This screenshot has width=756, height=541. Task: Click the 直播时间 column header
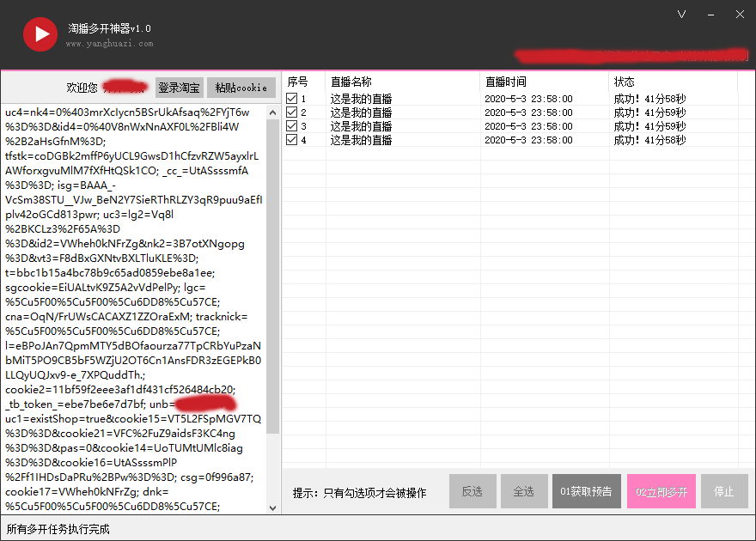coord(545,82)
